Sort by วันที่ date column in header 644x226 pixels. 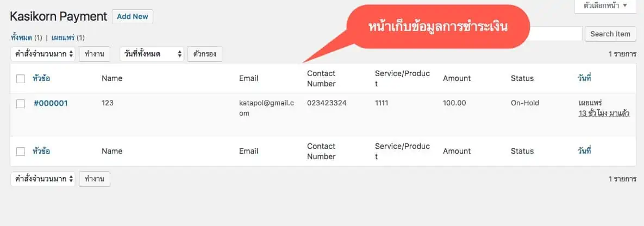coord(584,78)
